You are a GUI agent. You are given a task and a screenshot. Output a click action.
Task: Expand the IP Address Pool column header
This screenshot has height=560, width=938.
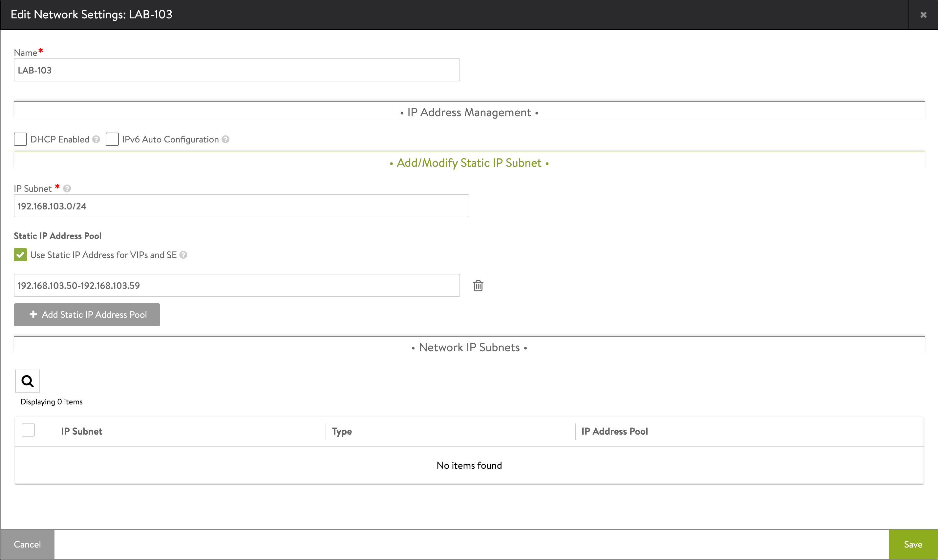[613, 431]
